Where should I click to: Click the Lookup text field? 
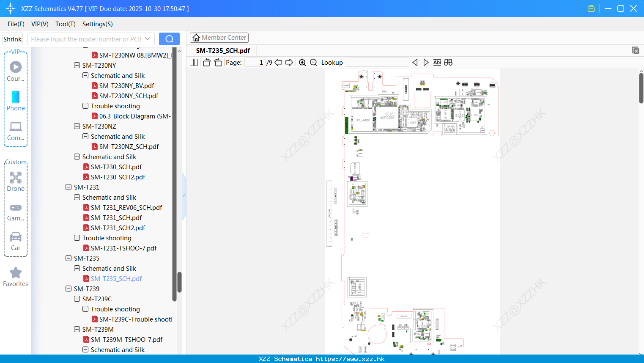pyautogui.click(x=378, y=62)
